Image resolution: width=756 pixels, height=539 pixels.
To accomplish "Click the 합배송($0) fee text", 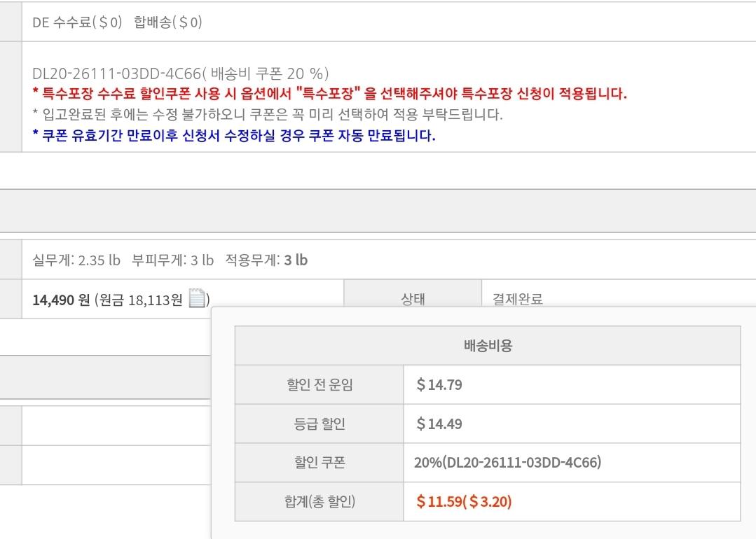I will tap(167, 22).
